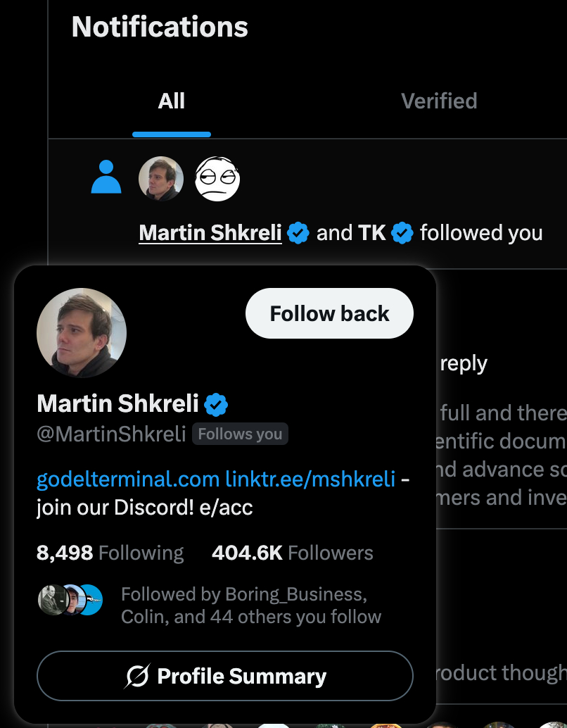Click the small photo avatar in the notification
Screen dimensions: 567x728
[x=161, y=179]
